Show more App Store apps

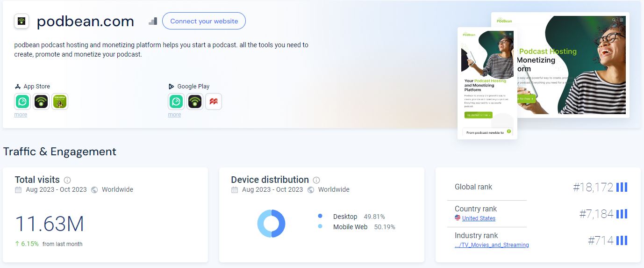(x=21, y=115)
